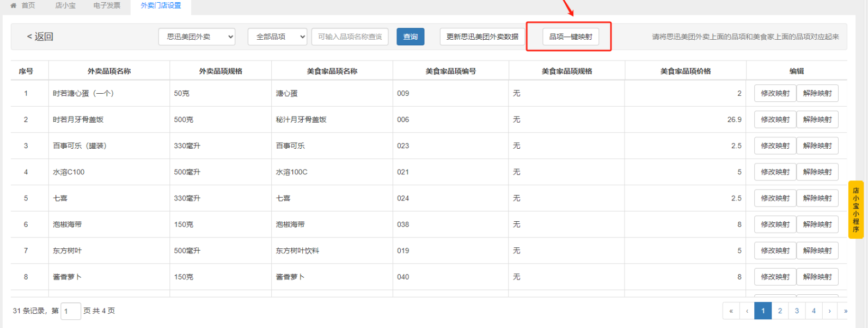Image resolution: width=868 pixels, height=328 pixels.
Task: Click the 50克 specification cell
Action: click(x=221, y=93)
